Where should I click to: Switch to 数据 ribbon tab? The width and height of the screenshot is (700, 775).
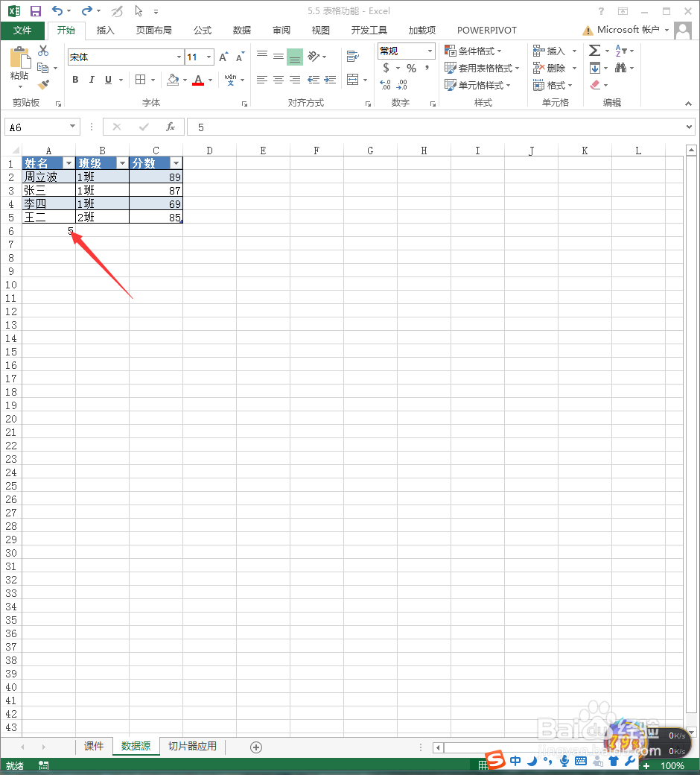coord(242,31)
